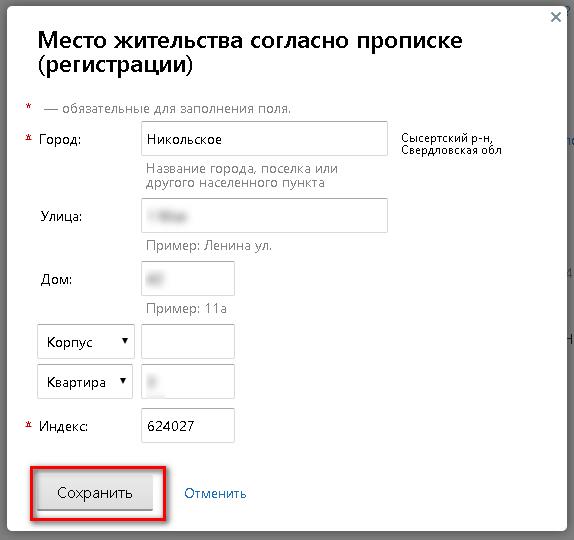Click the Город input field with Никольское

point(264,139)
